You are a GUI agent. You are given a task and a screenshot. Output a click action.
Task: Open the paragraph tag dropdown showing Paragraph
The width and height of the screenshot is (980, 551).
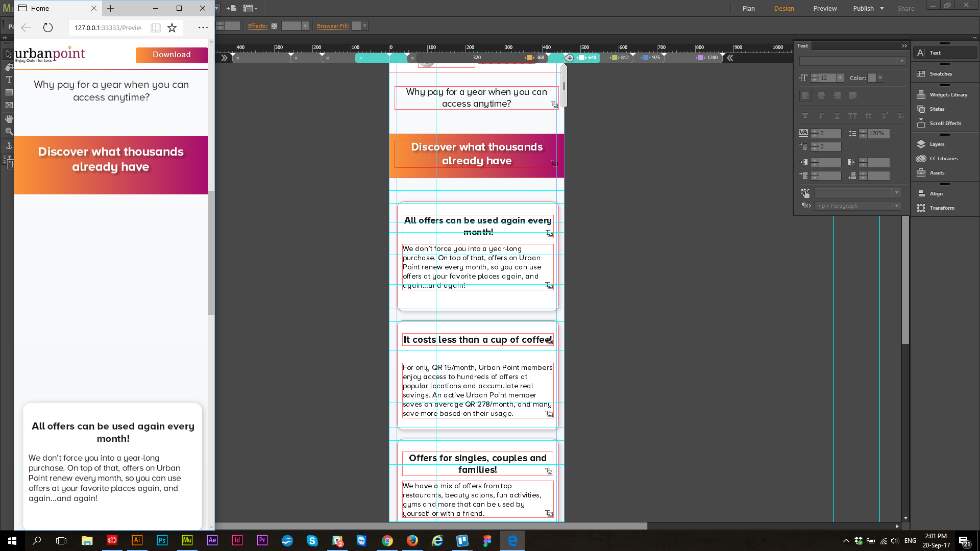(x=857, y=206)
